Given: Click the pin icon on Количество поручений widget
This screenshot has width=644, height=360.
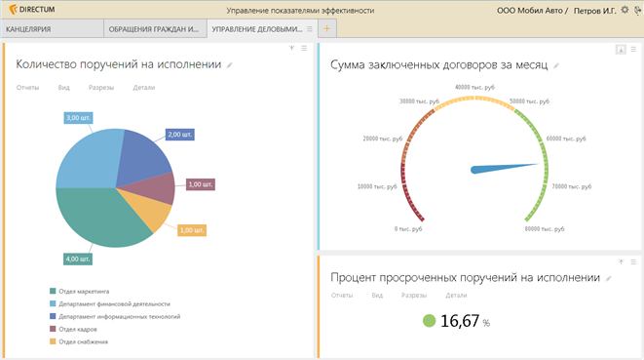Looking at the screenshot, I should [291, 48].
